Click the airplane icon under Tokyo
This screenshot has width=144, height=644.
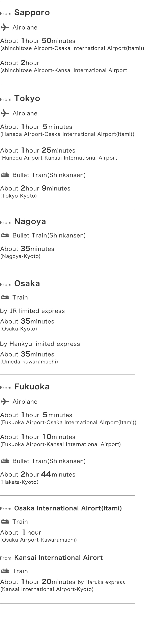click(x=5, y=113)
